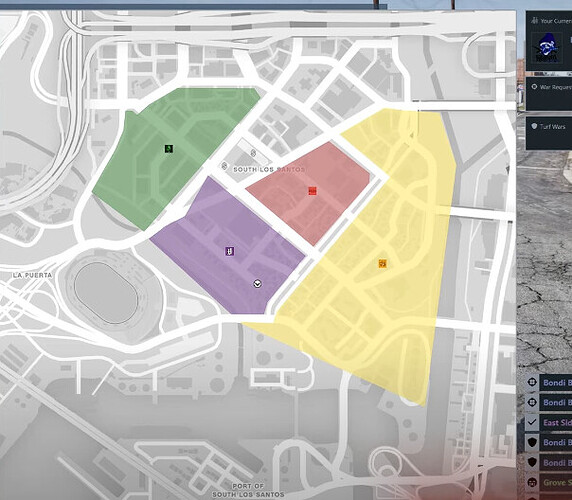This screenshot has width=572, height=500.
Task: Open the East Side feed entry
Action: click(x=556, y=422)
